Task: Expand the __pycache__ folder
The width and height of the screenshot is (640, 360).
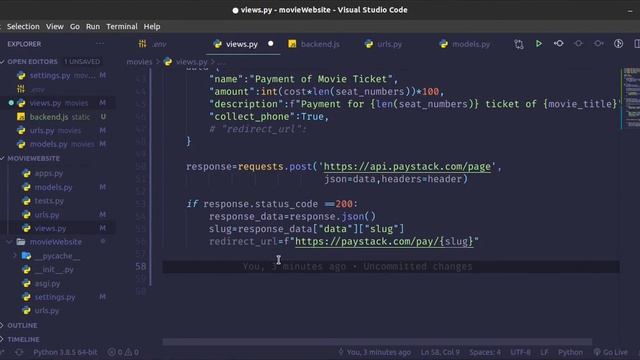Action: tap(57, 256)
